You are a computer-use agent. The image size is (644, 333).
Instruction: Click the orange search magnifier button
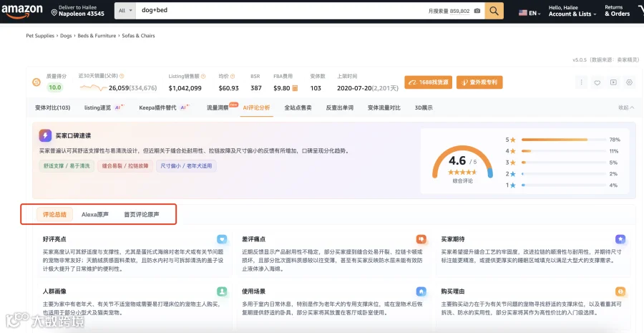point(494,11)
